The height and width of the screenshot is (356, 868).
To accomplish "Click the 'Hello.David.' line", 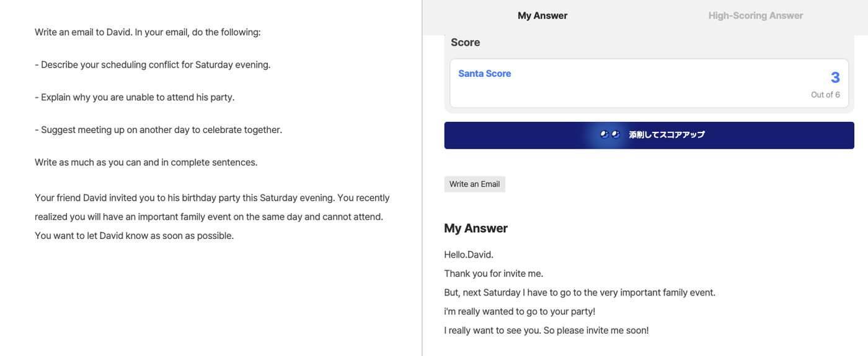I will click(469, 254).
